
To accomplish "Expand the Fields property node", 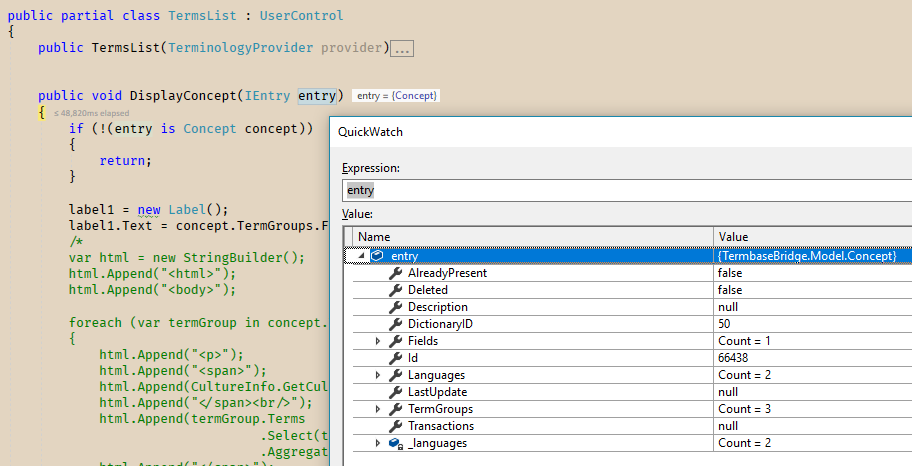I will 378,341.
